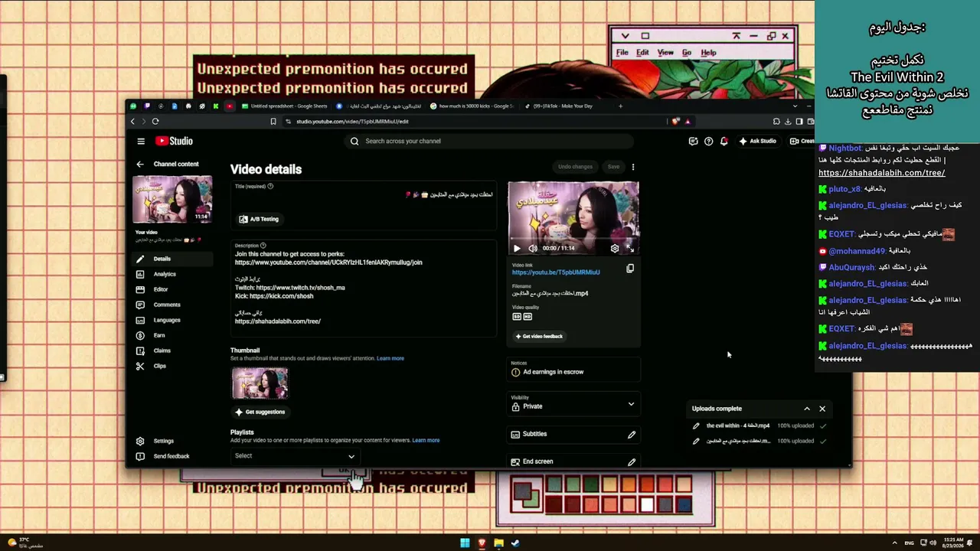Click the A/B Testing button

point(259,219)
